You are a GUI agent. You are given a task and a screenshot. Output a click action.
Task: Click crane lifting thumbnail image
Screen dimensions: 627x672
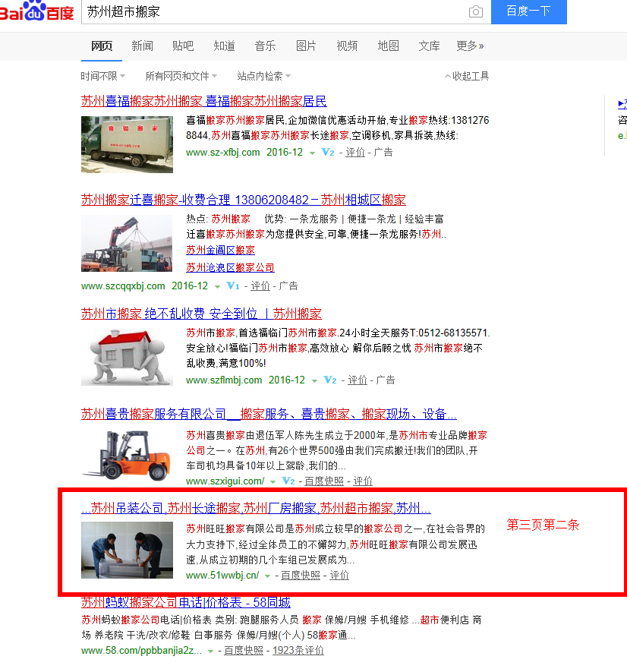[x=127, y=243]
